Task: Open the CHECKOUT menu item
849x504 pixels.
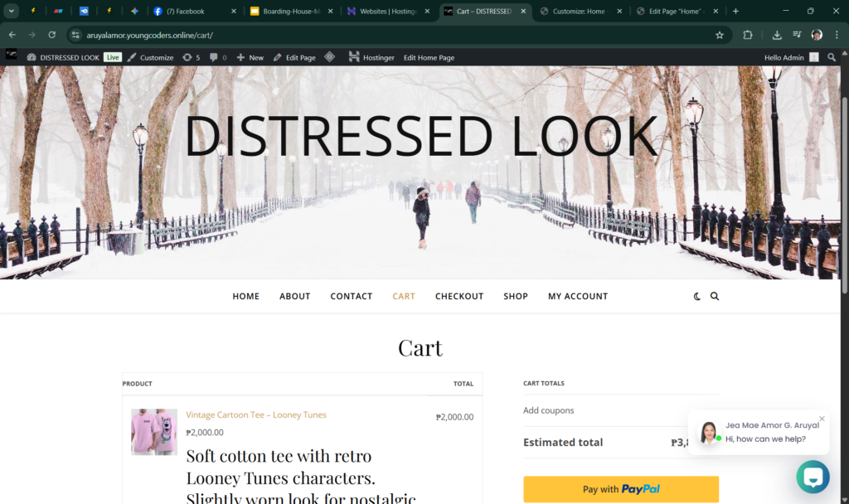Action: coord(458,296)
